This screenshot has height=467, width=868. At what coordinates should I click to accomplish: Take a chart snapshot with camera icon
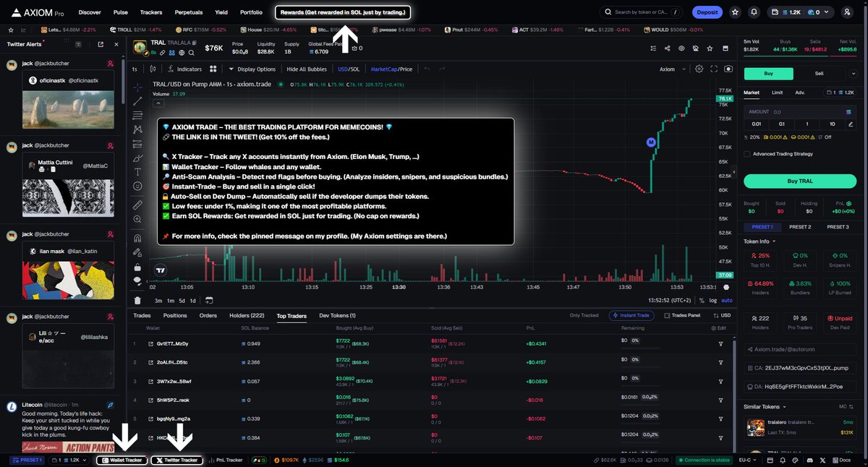pos(728,69)
